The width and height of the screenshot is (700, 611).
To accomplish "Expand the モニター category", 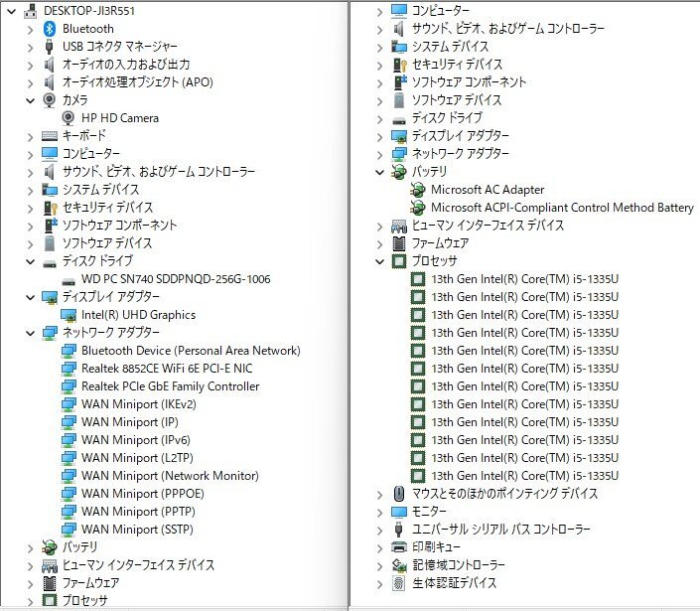I will point(379,513).
